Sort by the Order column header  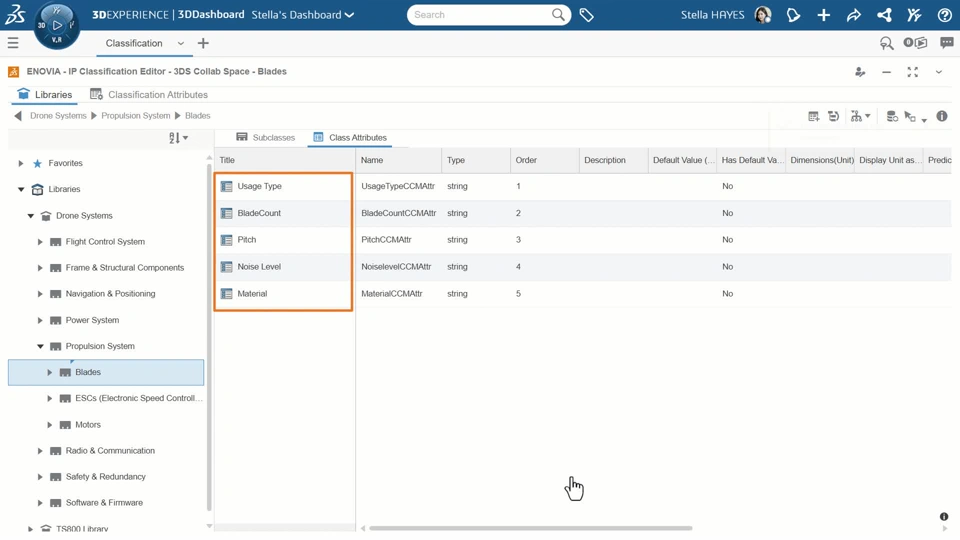click(x=544, y=160)
